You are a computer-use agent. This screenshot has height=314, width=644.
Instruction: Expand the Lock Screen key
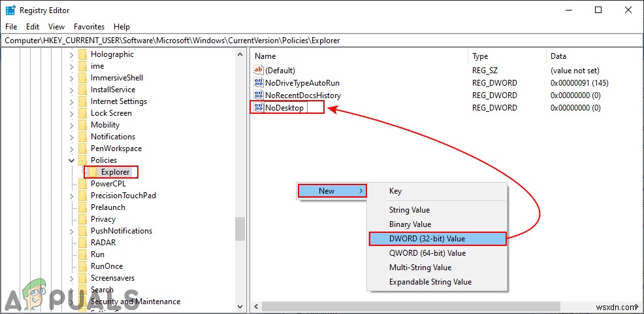tap(71, 113)
